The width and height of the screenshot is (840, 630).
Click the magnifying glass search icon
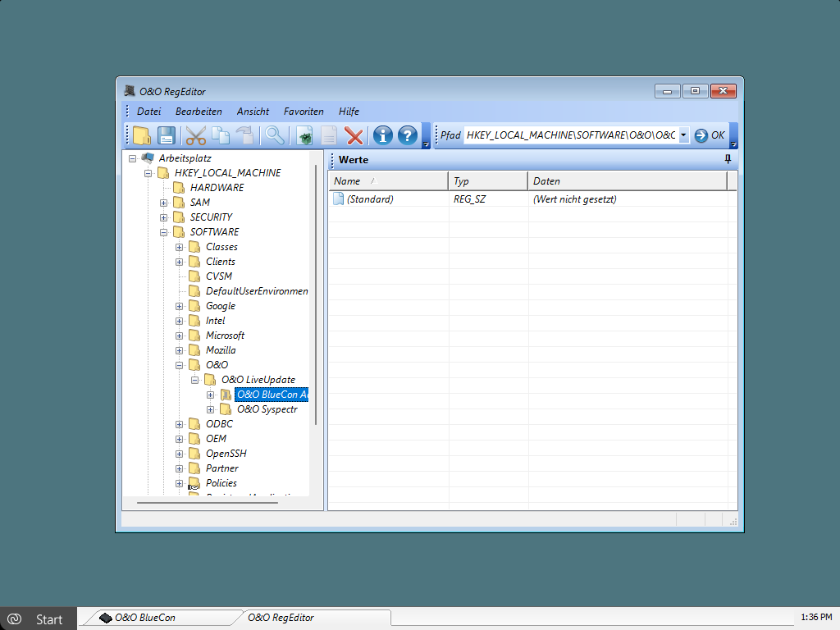(x=274, y=136)
